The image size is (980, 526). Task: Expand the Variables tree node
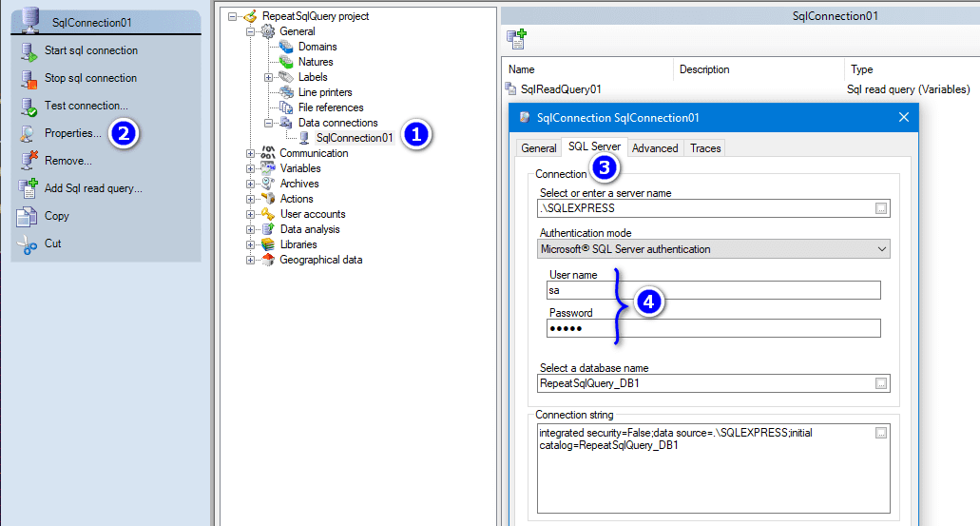(251, 168)
